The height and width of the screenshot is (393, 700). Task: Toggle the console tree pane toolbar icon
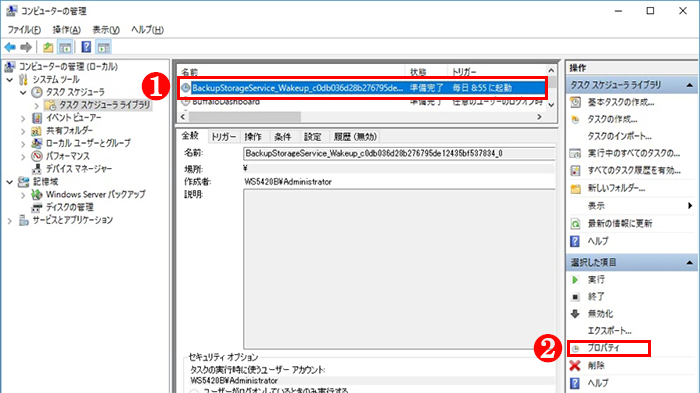(65, 47)
